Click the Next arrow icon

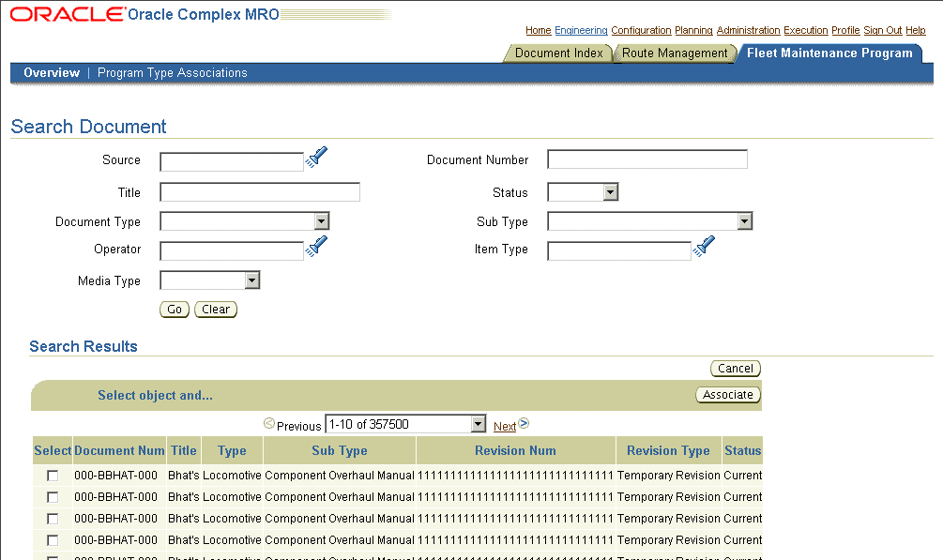[524, 423]
